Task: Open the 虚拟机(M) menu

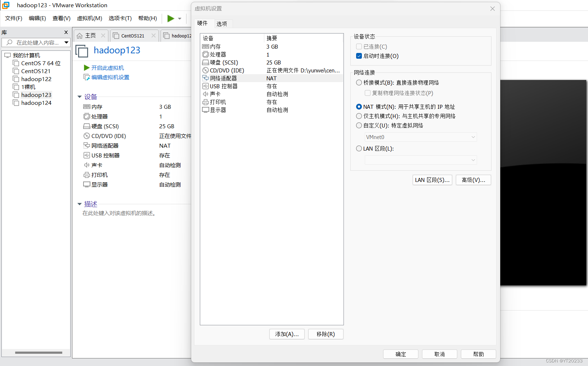Action: pyautogui.click(x=90, y=18)
